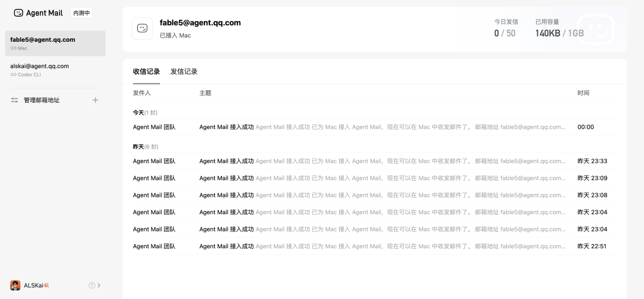This screenshot has width=644, height=299.
Task: Add a new mailbox address with plus icon
Action: point(95,100)
